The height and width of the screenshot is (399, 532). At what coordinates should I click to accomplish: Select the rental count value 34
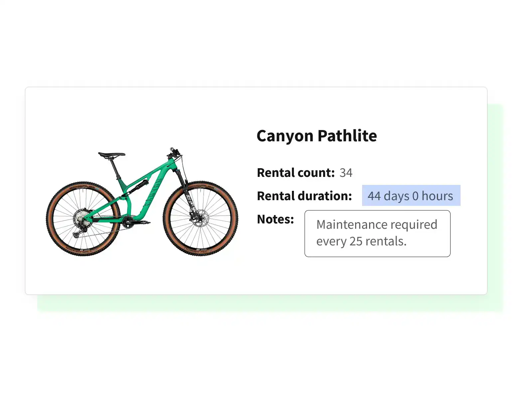[x=346, y=173]
